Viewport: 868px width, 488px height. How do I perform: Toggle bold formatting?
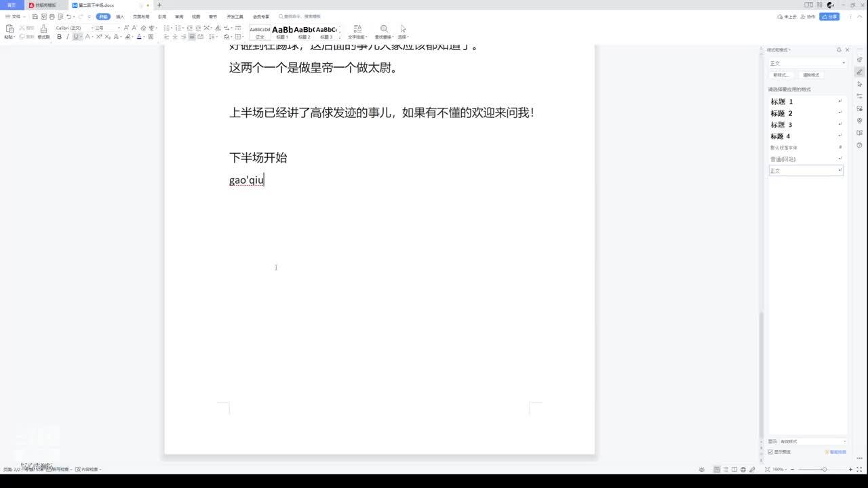click(x=59, y=37)
